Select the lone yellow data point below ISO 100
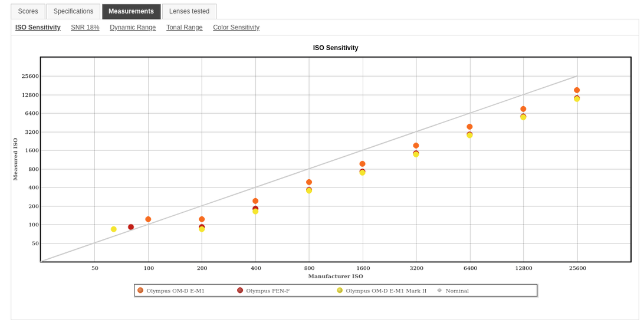Image resolution: width=644 pixels, height=326 pixels. point(114,229)
